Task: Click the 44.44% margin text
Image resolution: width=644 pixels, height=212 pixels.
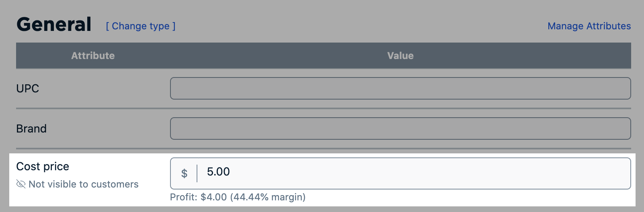Action: 268,197
